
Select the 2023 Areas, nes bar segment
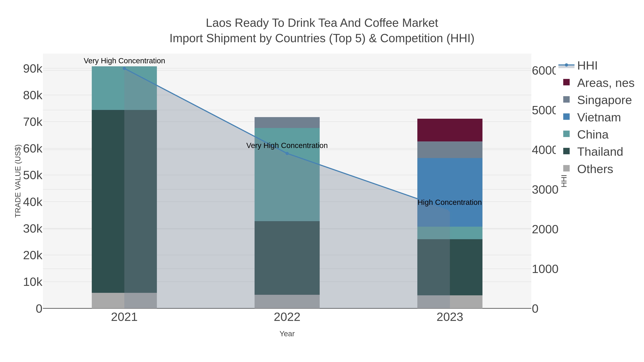point(450,130)
